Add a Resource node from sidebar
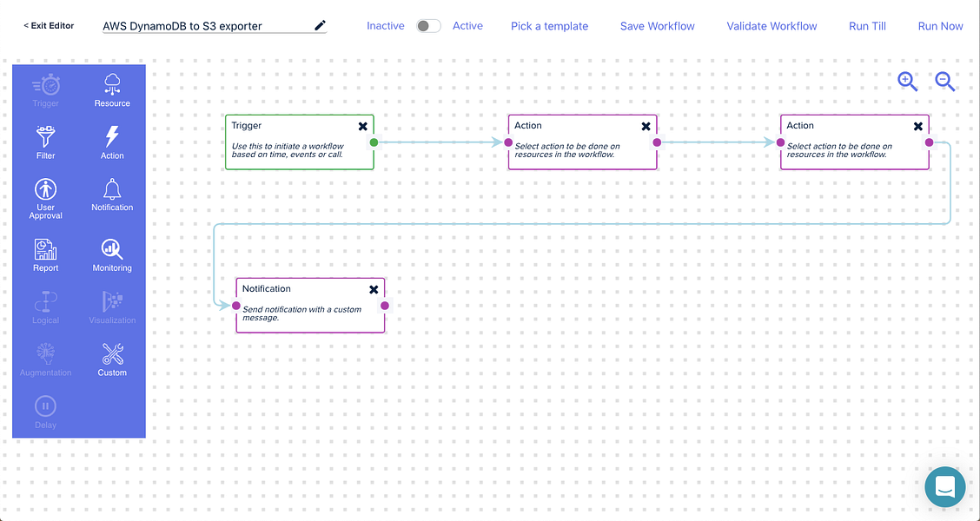 112,85
